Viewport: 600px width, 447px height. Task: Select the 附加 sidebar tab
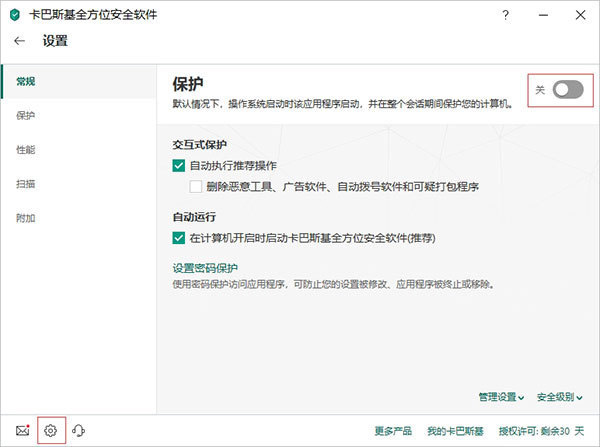[x=79, y=218]
